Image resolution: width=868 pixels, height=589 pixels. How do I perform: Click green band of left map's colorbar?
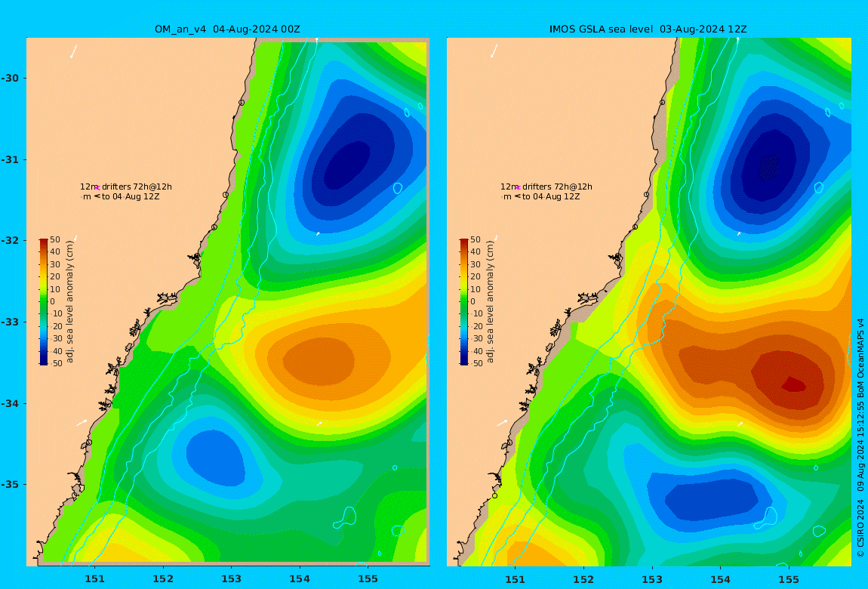coord(43,302)
